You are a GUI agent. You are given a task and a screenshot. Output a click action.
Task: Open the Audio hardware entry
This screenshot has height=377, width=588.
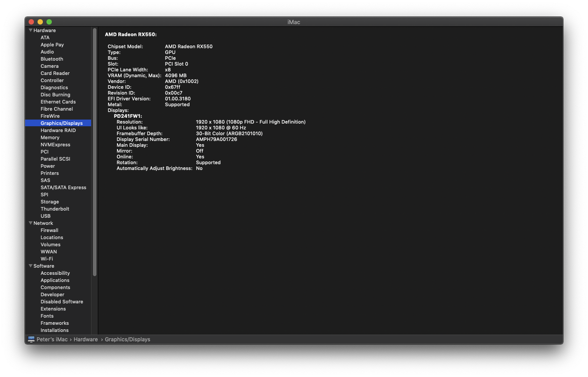(x=47, y=52)
